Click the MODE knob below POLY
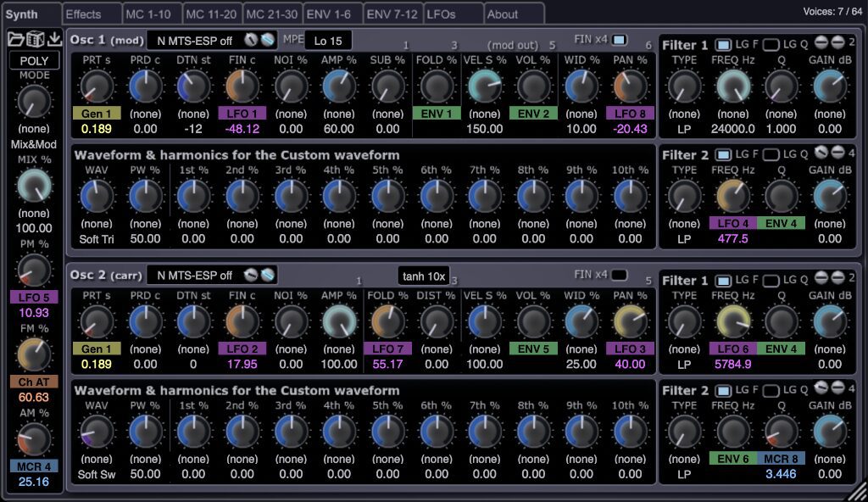868x502 pixels. click(x=34, y=102)
